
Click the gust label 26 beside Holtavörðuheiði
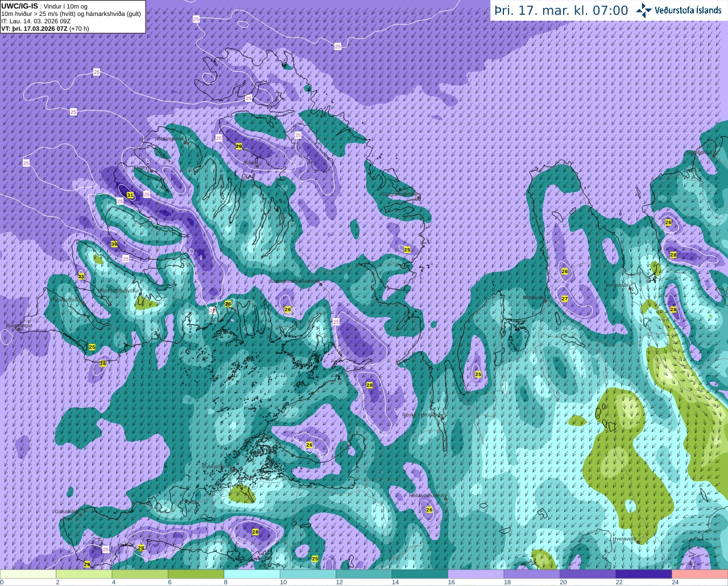(x=429, y=510)
